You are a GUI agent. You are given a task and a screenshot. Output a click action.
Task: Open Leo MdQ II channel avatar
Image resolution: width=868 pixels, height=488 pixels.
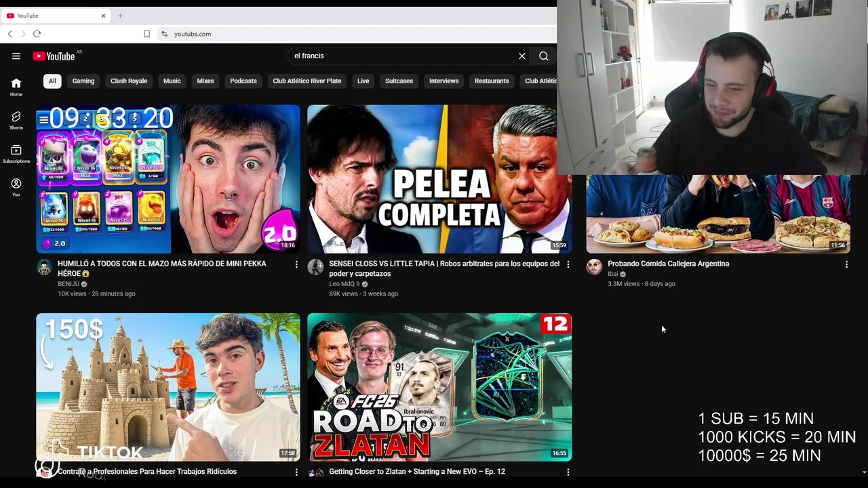click(315, 267)
